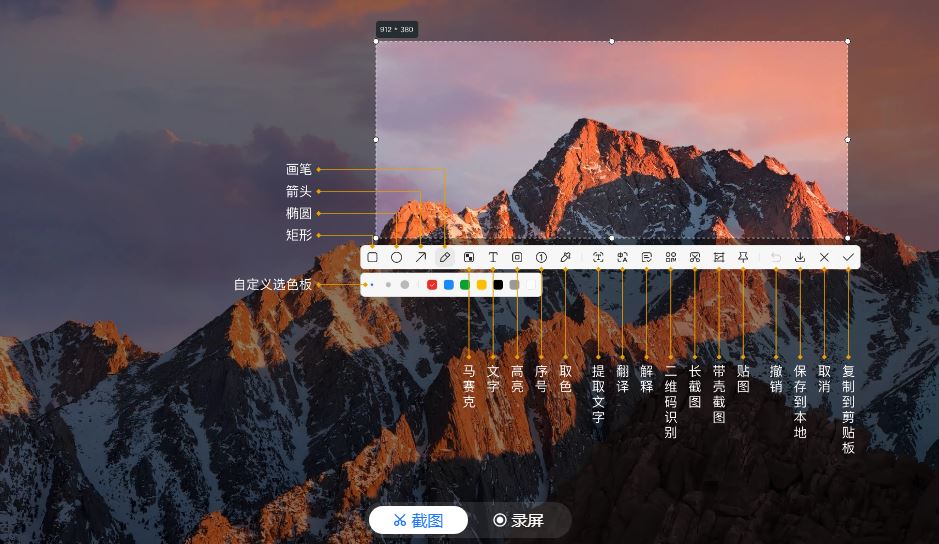The height and width of the screenshot is (544, 939).
Task: Select the rectangle shape tool
Action: pos(372,257)
